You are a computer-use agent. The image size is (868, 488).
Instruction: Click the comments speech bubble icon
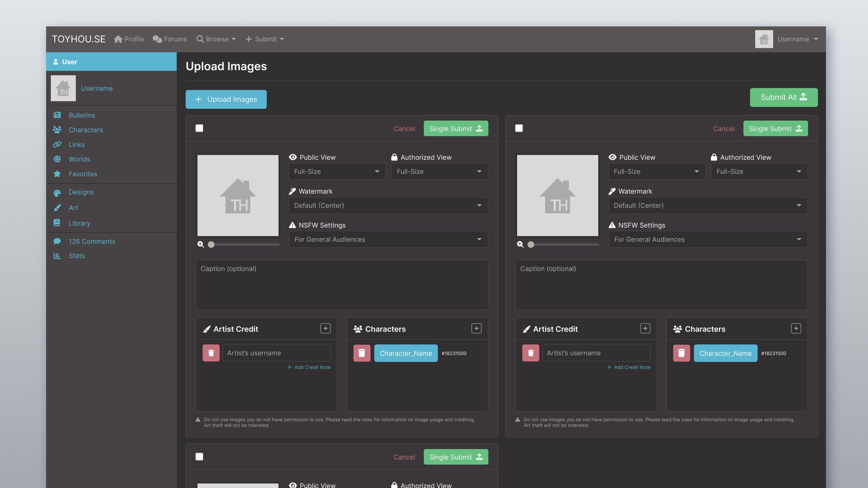[x=57, y=241]
